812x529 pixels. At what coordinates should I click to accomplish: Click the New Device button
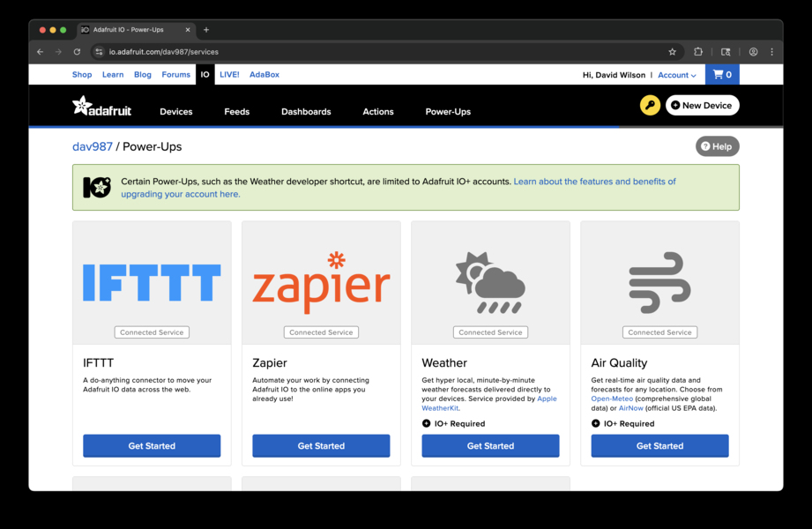(702, 105)
